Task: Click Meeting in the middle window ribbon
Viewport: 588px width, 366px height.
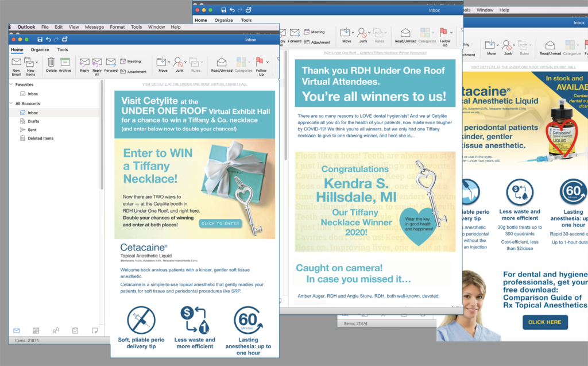Action: [x=314, y=32]
